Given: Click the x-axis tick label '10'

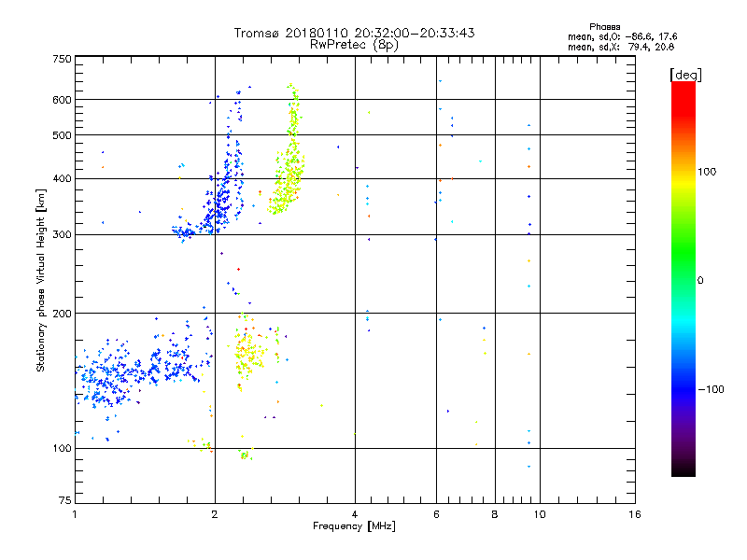Looking at the screenshot, I should [x=540, y=514].
